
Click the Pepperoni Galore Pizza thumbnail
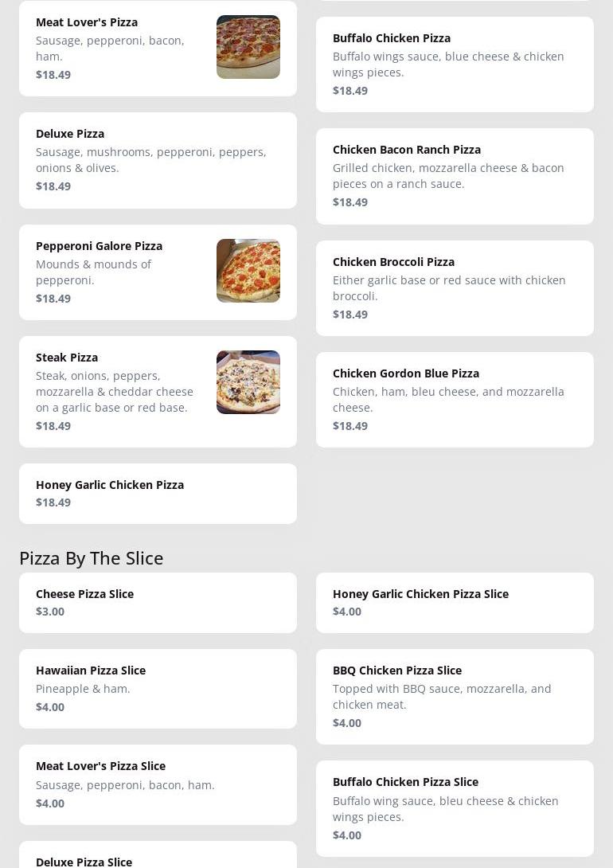point(248,271)
